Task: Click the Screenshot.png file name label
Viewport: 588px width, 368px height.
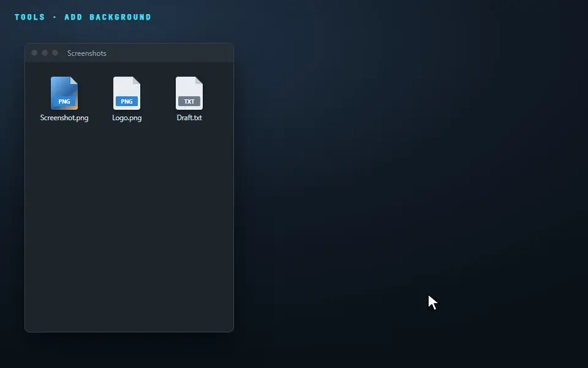Action: coord(64,118)
